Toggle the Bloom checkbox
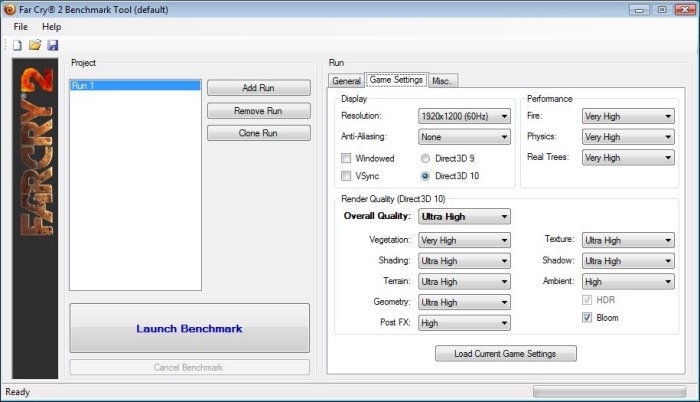Image resolution: width=700 pixels, height=402 pixels. tap(587, 318)
